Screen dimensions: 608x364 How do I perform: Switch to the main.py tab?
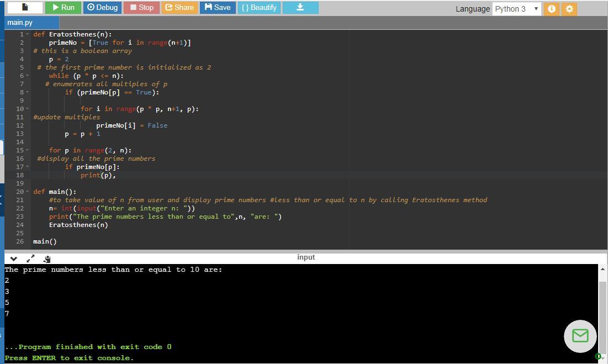(x=20, y=23)
